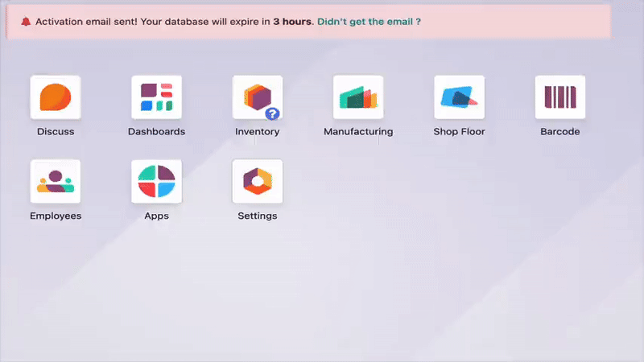Click the "Settings" label text
Image resolution: width=644 pixels, height=362 pixels.
point(257,216)
